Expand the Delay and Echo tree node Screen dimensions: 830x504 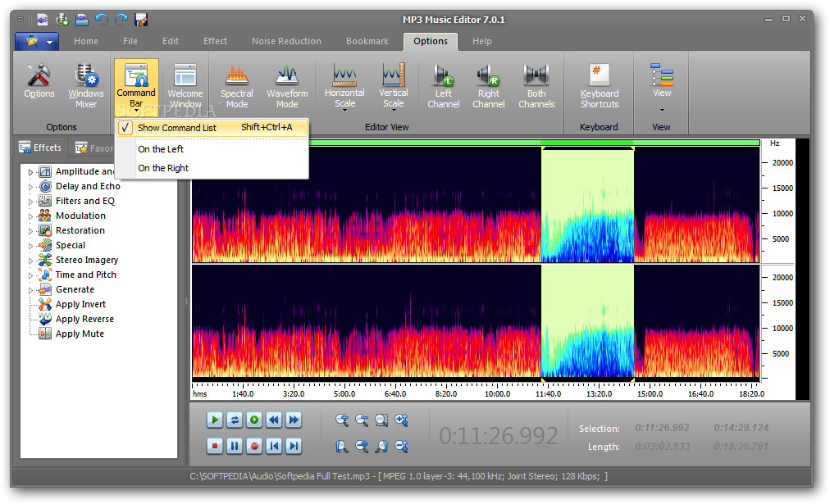pos(30,187)
